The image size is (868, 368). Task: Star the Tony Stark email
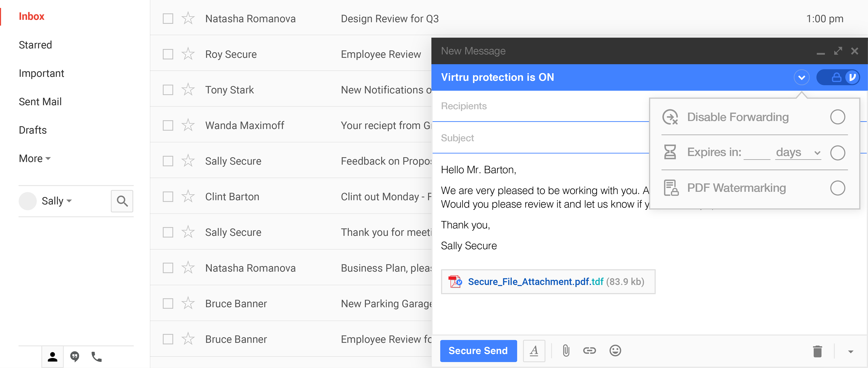coord(188,90)
